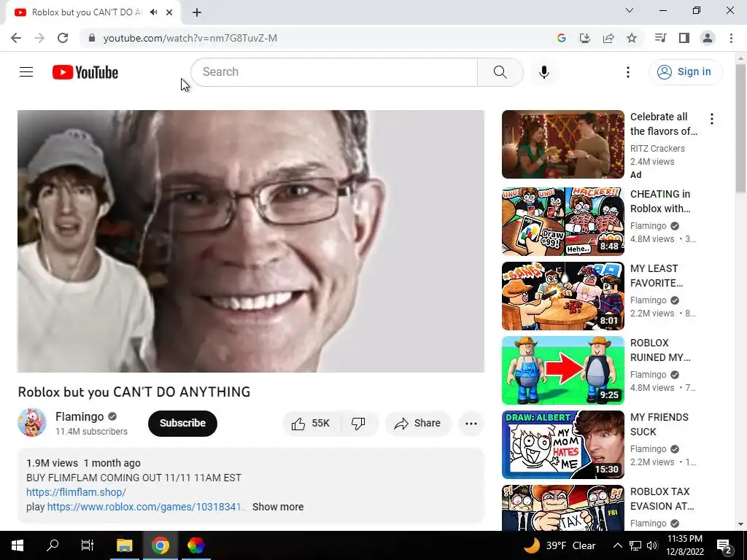Open Windows Start menu
The height and width of the screenshot is (560, 747).
click(x=18, y=545)
